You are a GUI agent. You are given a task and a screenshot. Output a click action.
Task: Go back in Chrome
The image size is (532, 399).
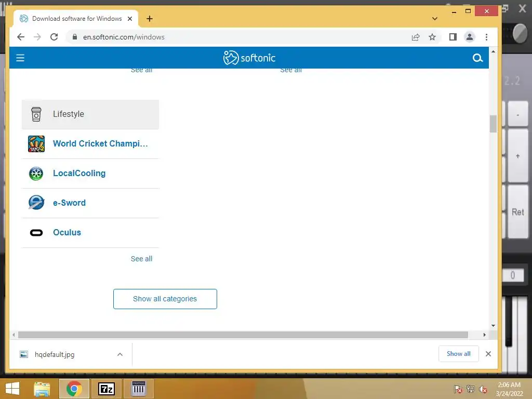coord(21,37)
